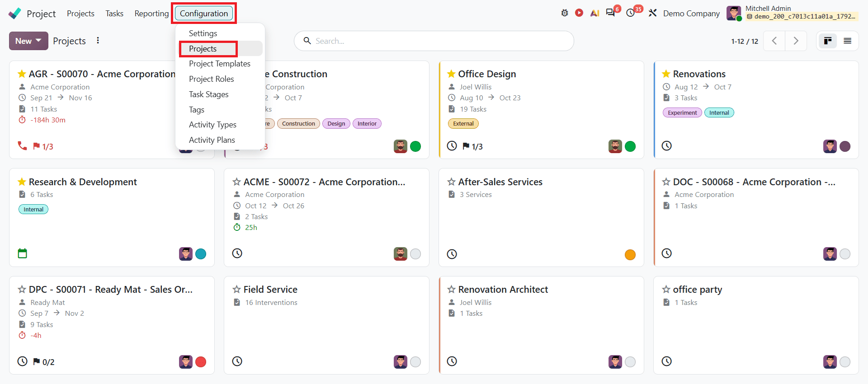This screenshot has width=868, height=384.
Task: Choose Activity Types from Configuration menu
Action: click(212, 125)
